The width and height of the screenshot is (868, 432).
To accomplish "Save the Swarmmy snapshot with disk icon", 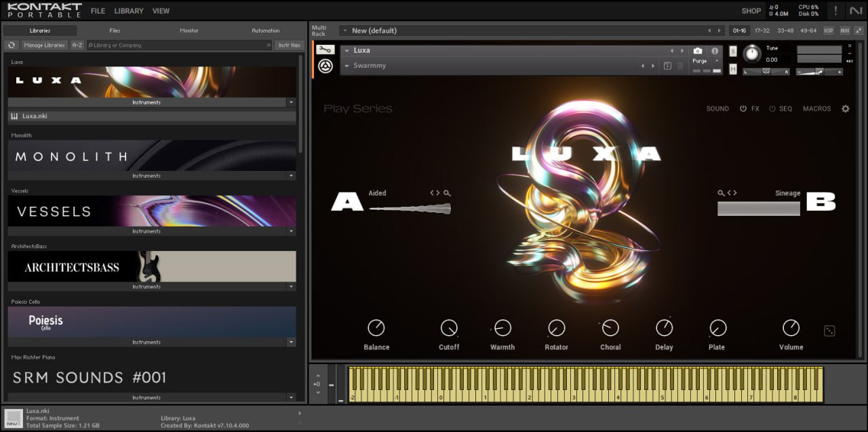I will point(667,66).
